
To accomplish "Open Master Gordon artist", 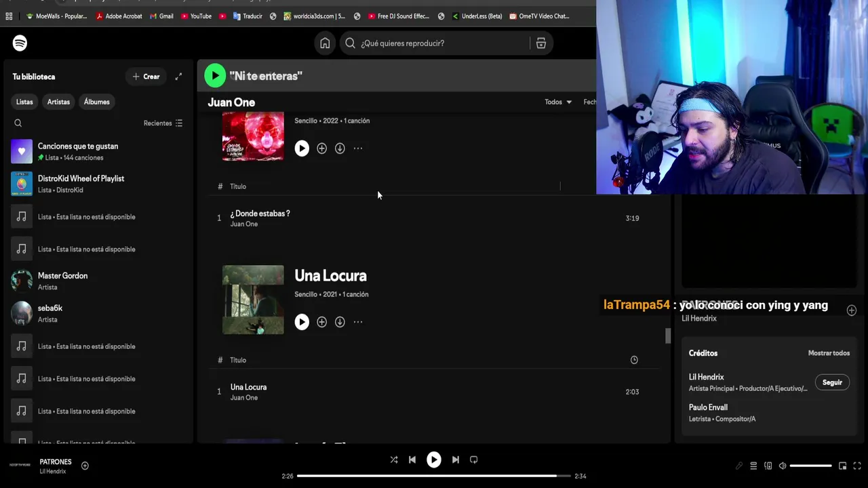I will [x=99, y=281].
